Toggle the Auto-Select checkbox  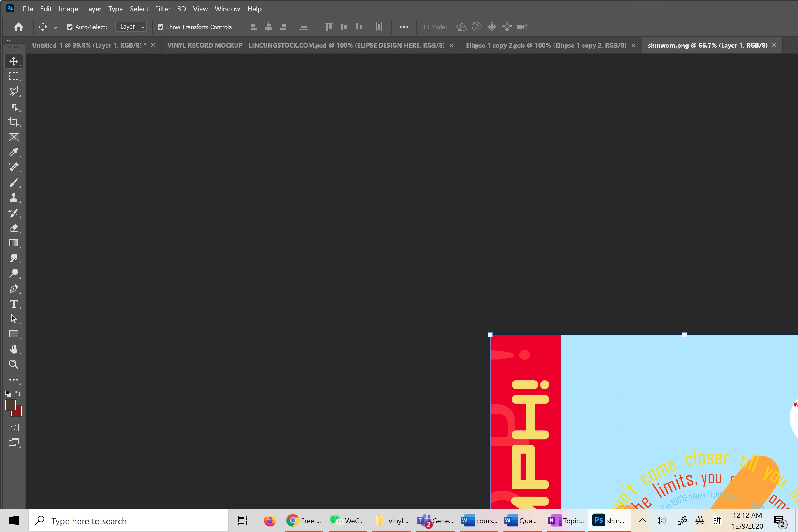[69, 27]
